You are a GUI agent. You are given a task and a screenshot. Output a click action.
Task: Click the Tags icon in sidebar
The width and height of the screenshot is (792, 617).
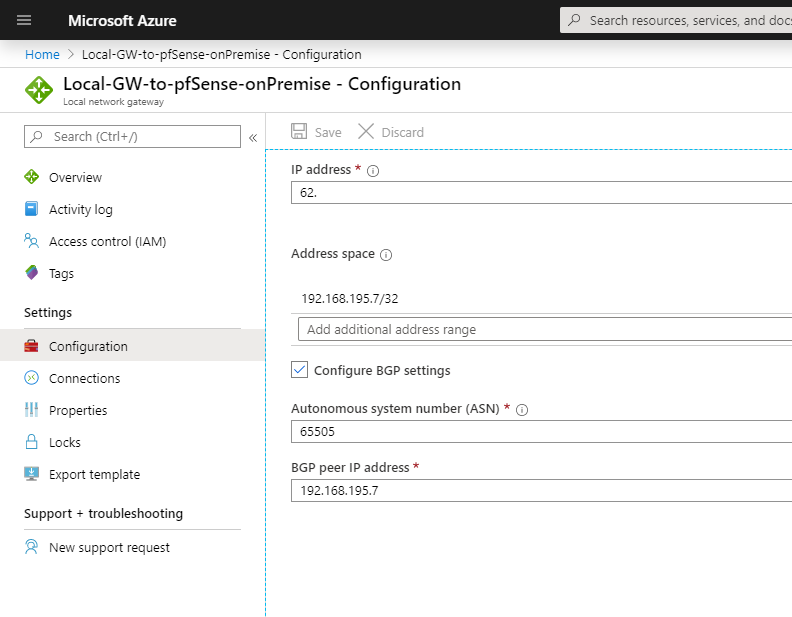point(31,273)
